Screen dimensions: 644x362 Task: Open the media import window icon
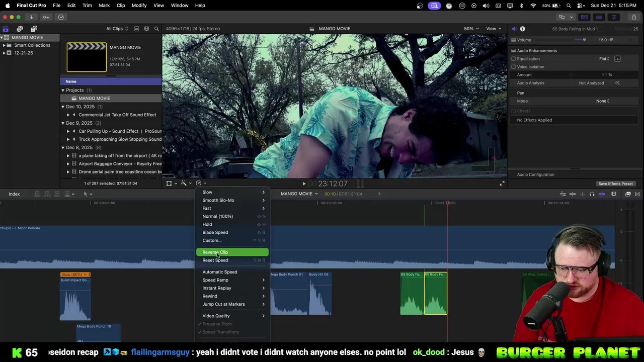tap(31, 17)
